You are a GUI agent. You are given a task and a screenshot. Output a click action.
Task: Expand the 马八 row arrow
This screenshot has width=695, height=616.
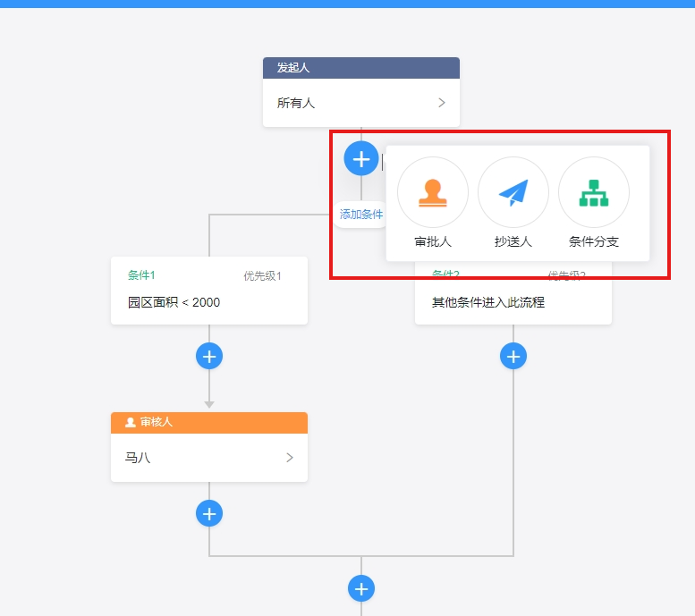pyautogui.click(x=290, y=458)
